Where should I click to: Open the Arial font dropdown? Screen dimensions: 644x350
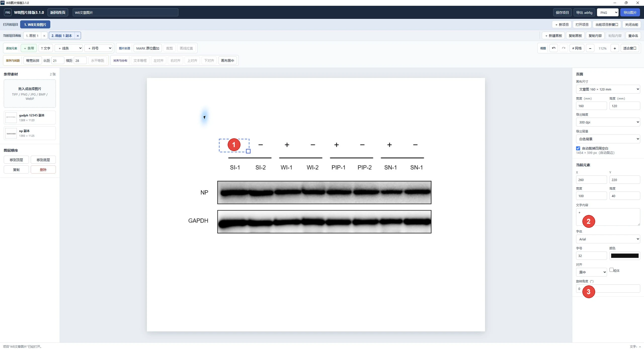coord(608,239)
